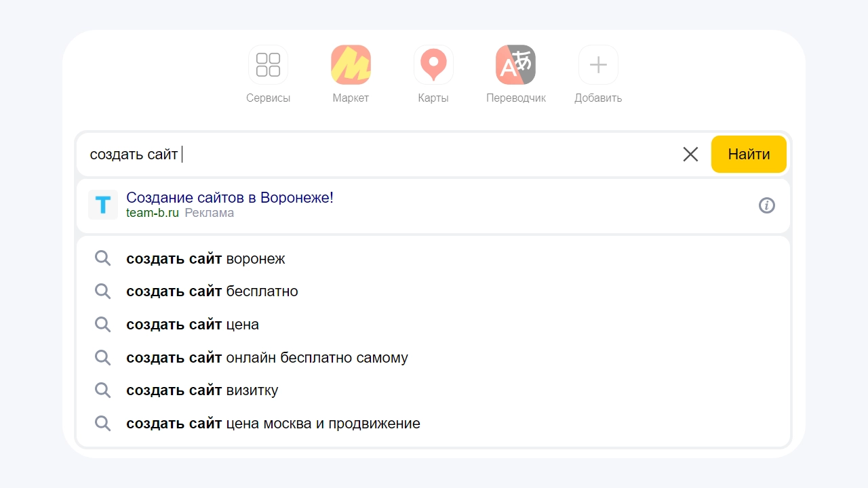This screenshot has width=868, height=488.
Task: Pick suggestion "создать сайт цена"
Action: pyautogui.click(x=193, y=325)
